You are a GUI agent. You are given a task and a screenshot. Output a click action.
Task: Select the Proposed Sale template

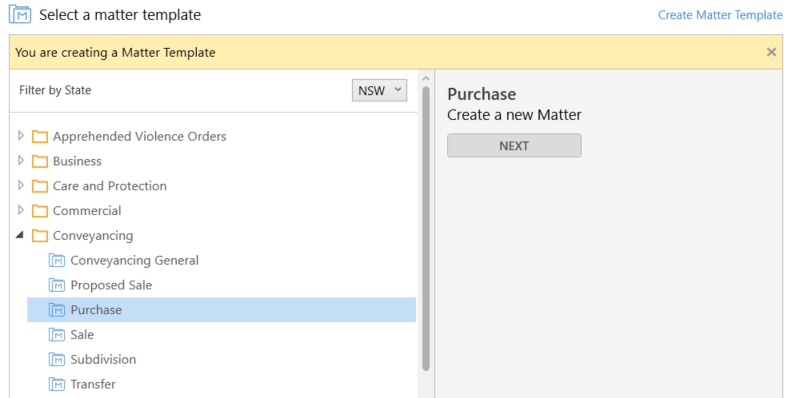tap(111, 285)
